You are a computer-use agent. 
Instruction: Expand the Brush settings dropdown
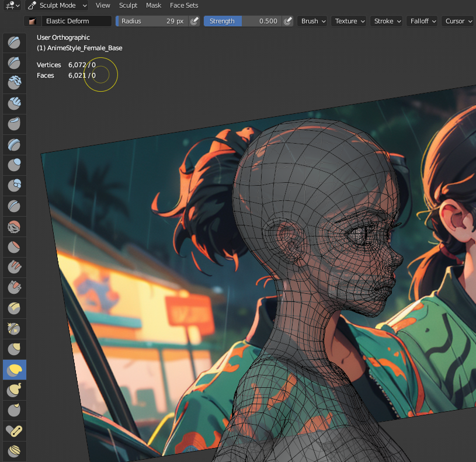click(x=312, y=21)
